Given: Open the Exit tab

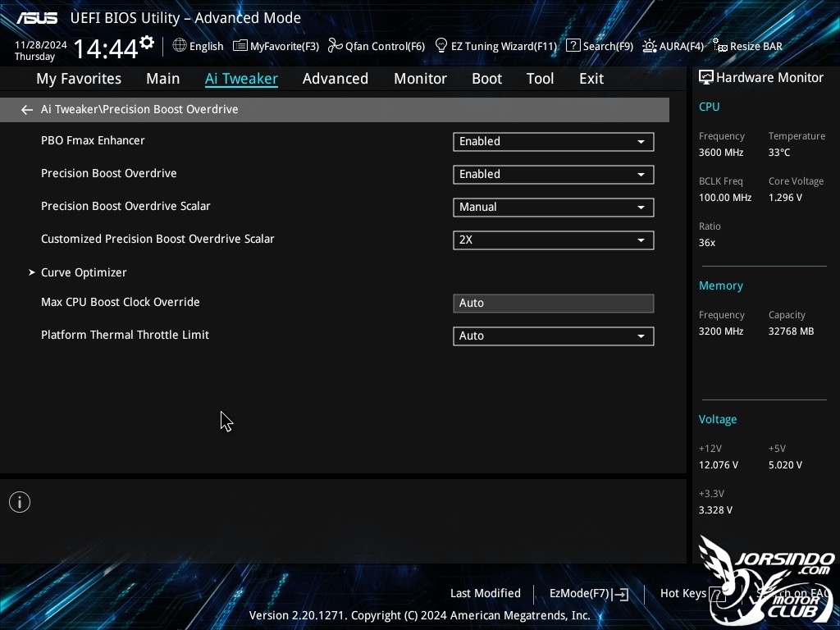Looking at the screenshot, I should point(591,79).
